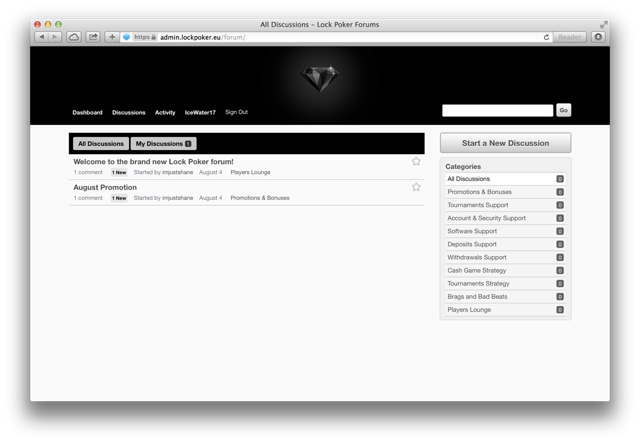
Task: Click 1 comment on Welcome discussion
Action: coord(88,172)
